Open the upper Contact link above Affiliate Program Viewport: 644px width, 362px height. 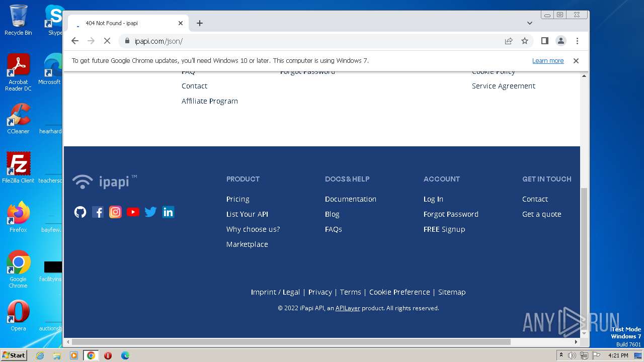195,86
